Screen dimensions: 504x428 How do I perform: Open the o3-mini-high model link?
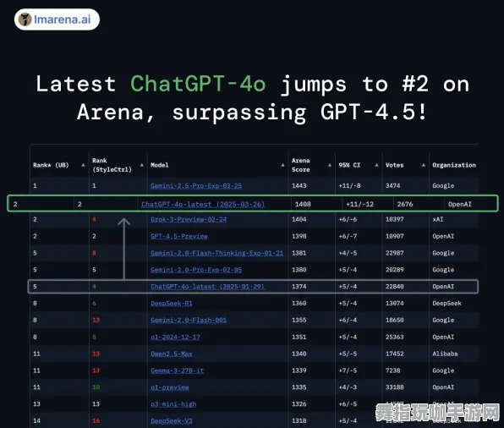(173, 404)
